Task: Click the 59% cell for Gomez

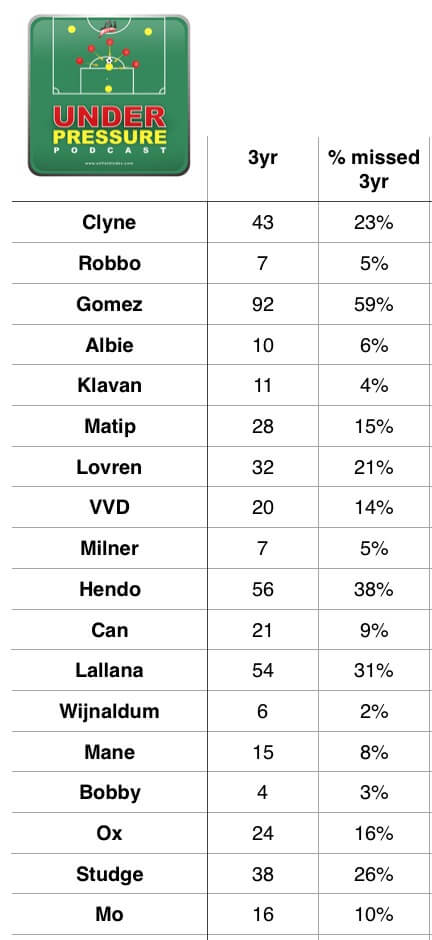Action: click(374, 304)
